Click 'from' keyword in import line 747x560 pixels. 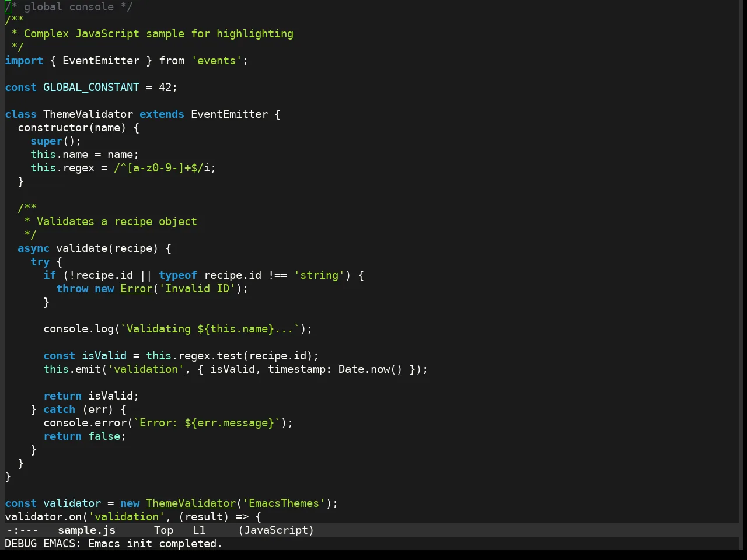tap(172, 61)
